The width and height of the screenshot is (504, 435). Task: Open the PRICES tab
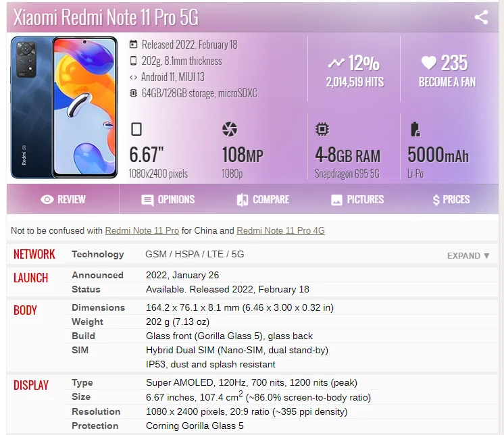[x=451, y=199]
